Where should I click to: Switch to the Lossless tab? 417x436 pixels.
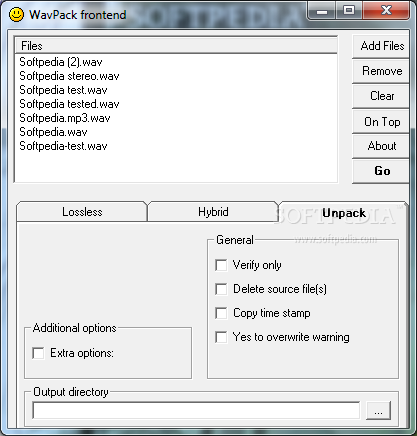click(82, 212)
